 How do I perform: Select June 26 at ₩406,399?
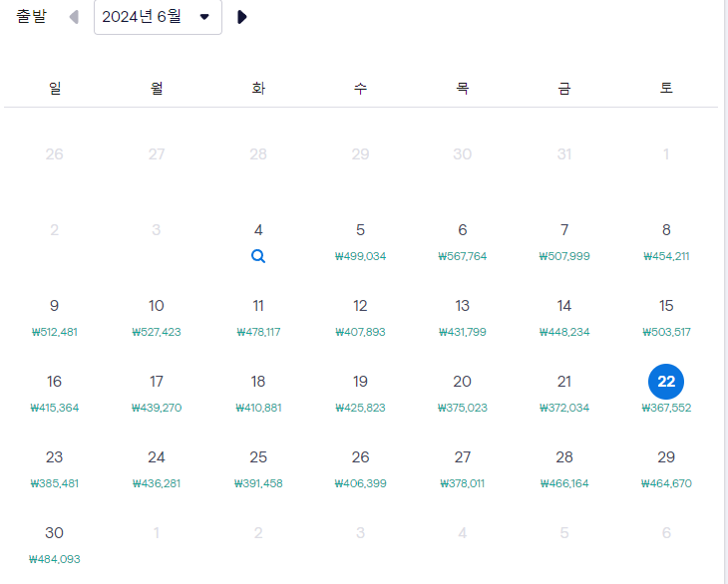click(x=360, y=469)
